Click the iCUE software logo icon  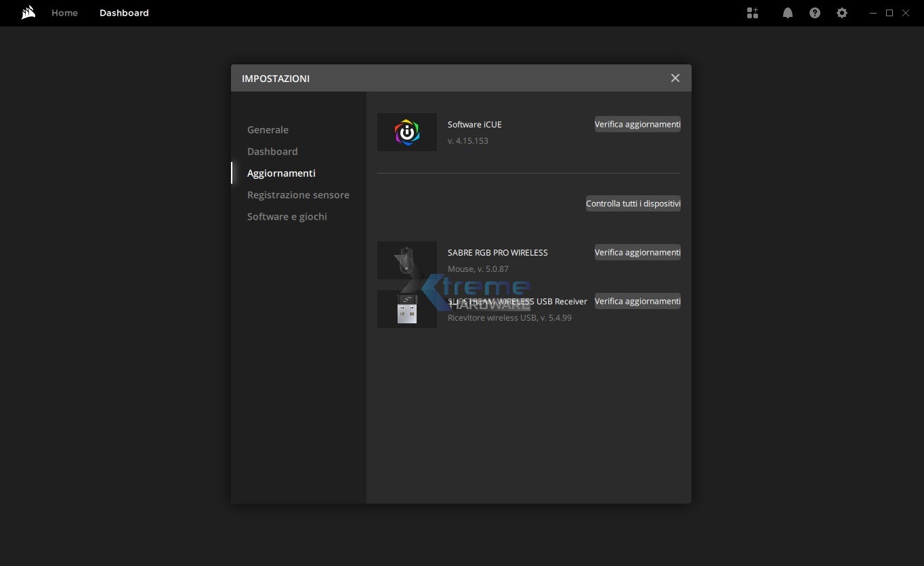click(x=406, y=132)
